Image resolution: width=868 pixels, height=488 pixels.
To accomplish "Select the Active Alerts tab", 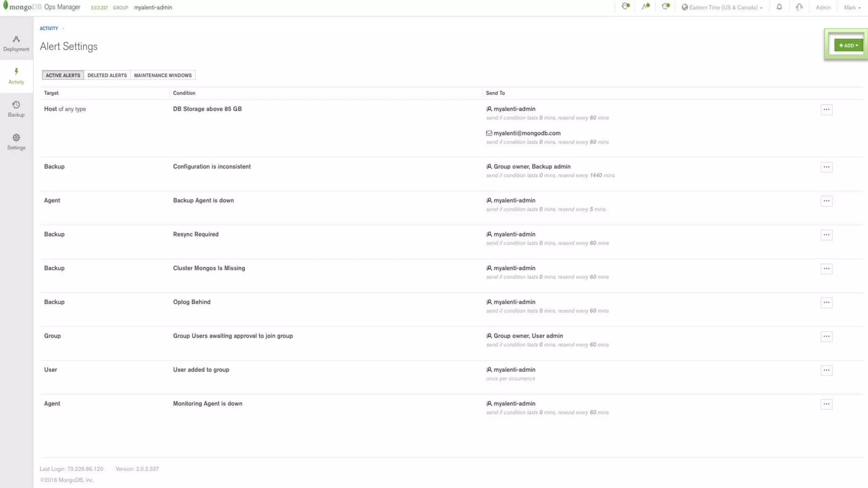I will coord(63,75).
